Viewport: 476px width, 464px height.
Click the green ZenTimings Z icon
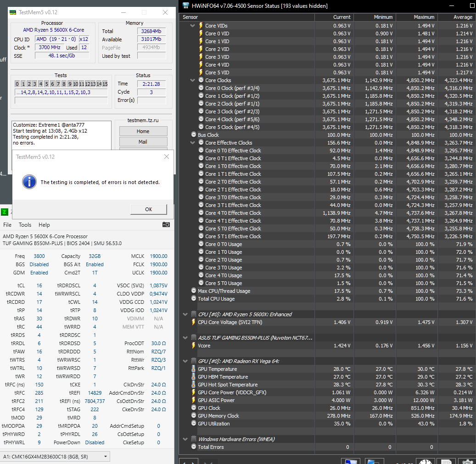click(4, 212)
